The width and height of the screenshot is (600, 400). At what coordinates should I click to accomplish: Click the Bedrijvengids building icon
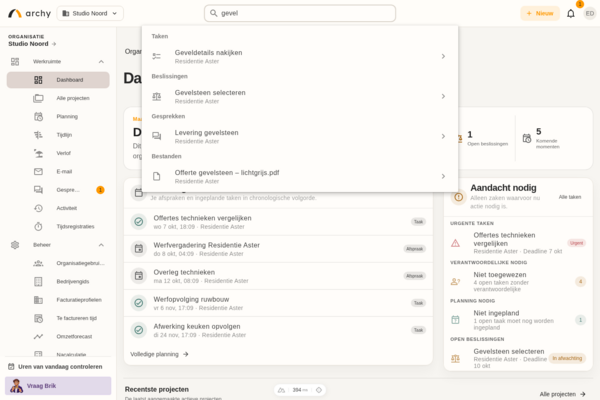tap(38, 282)
